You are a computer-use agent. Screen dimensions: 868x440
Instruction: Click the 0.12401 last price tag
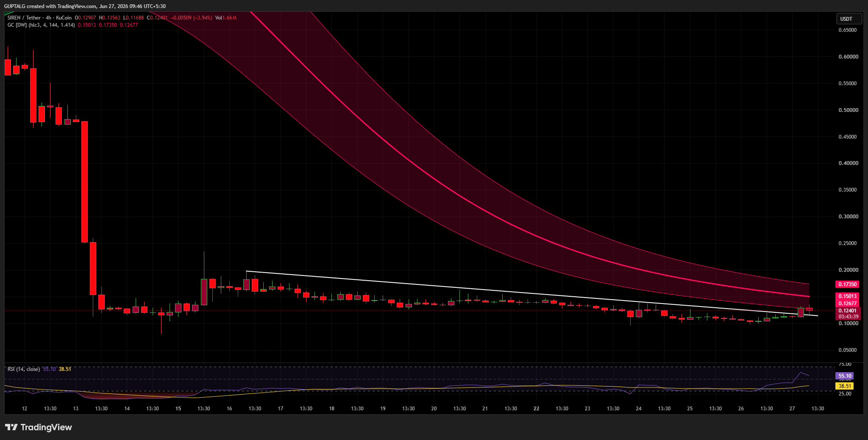tap(847, 311)
